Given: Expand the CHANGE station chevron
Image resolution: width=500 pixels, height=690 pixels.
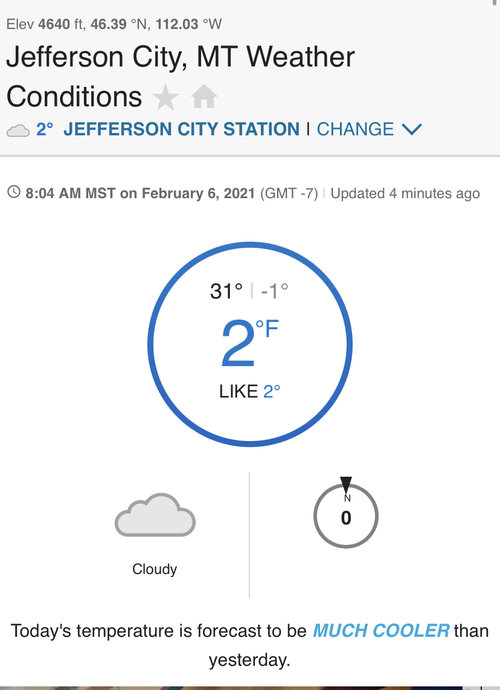Looking at the screenshot, I should 412,129.
